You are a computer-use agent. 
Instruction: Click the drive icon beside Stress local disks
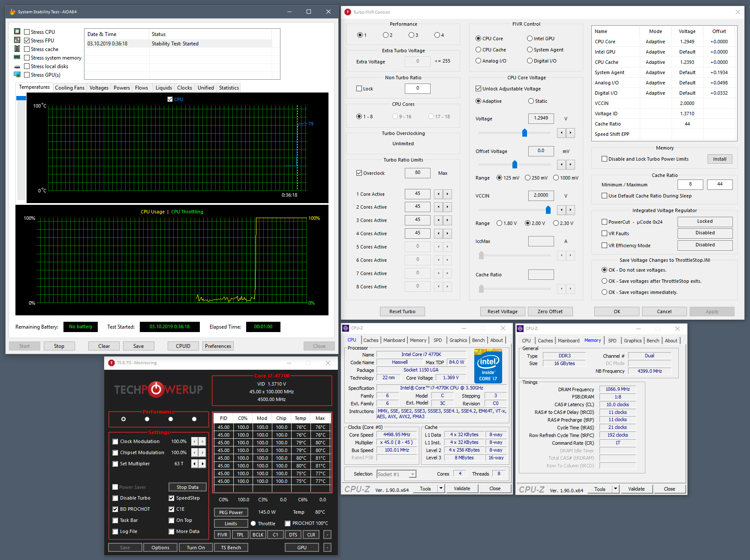coord(17,66)
